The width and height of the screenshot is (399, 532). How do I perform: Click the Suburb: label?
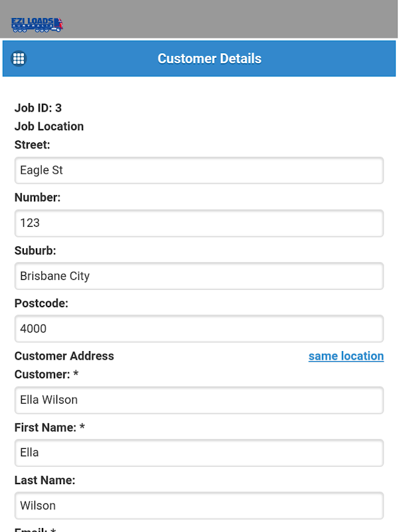35,251
